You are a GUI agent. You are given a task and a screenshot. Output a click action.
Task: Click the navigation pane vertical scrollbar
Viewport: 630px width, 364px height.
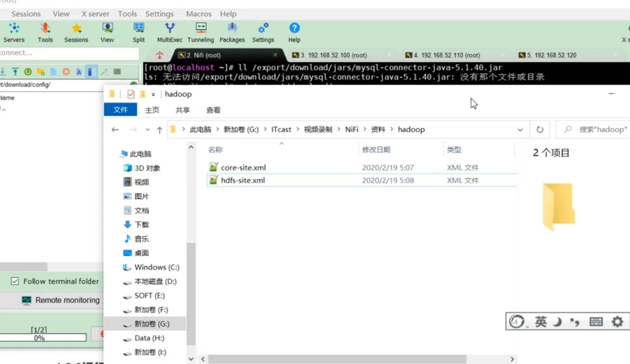click(190, 295)
